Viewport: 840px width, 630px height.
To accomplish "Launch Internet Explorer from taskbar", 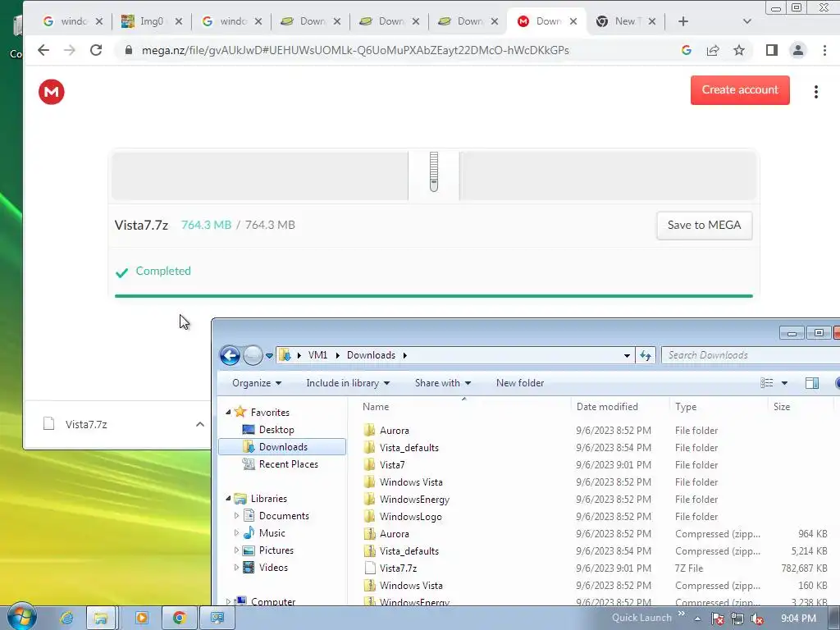I will pos(66,618).
